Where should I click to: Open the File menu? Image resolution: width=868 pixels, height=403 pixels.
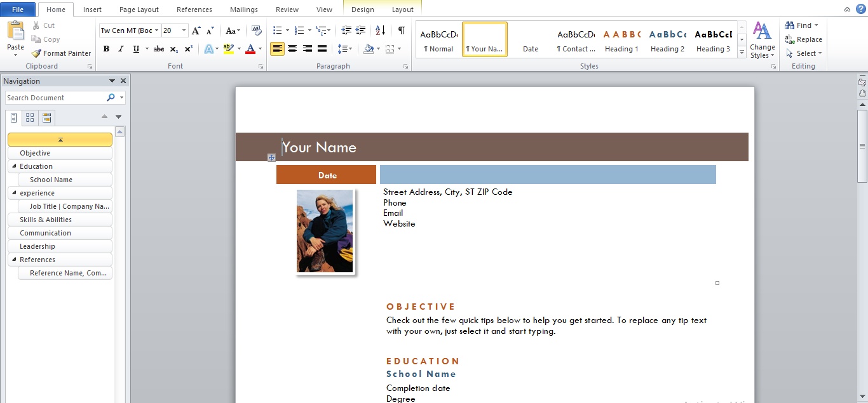(x=18, y=9)
